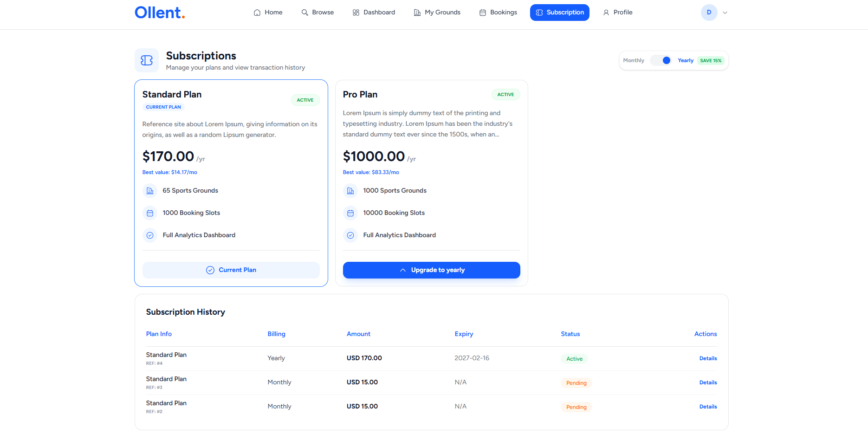Click Best value: $14.17/mo text

coord(170,172)
